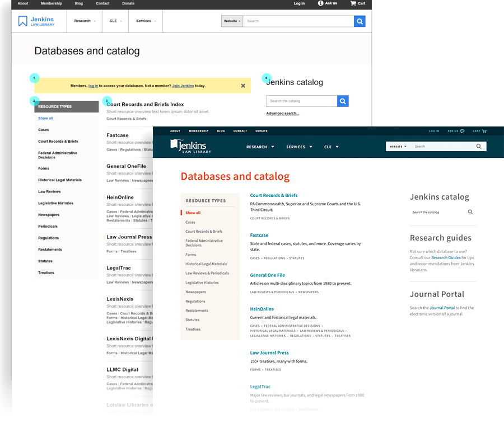Open the CLE dropdown in wireframe nav
Screen dimensions: 504x437
click(x=115, y=21)
